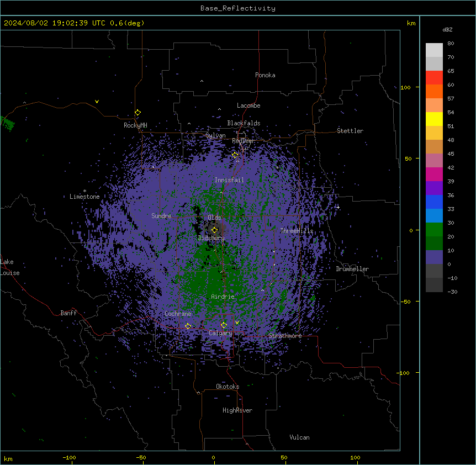Click the 100 tick on the vertical km axis

(x=405, y=87)
